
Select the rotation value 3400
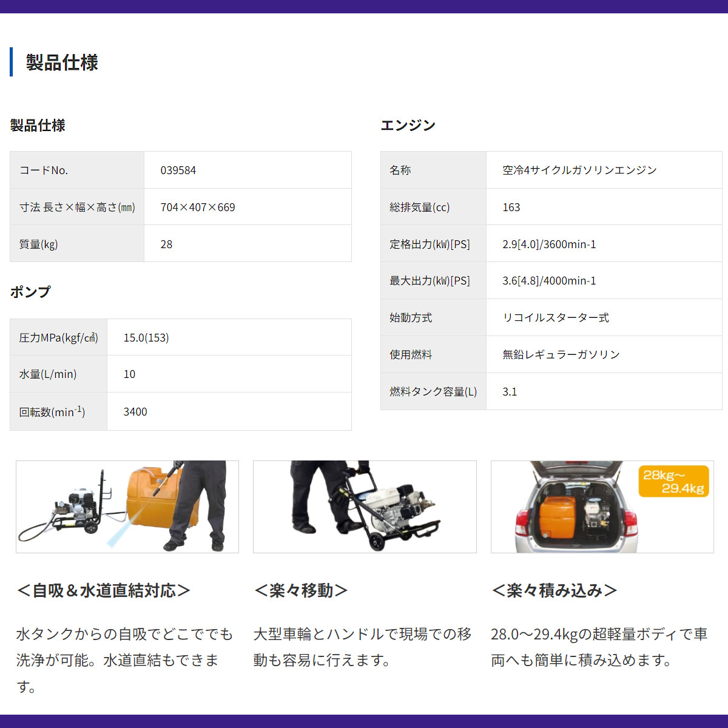coord(135,412)
